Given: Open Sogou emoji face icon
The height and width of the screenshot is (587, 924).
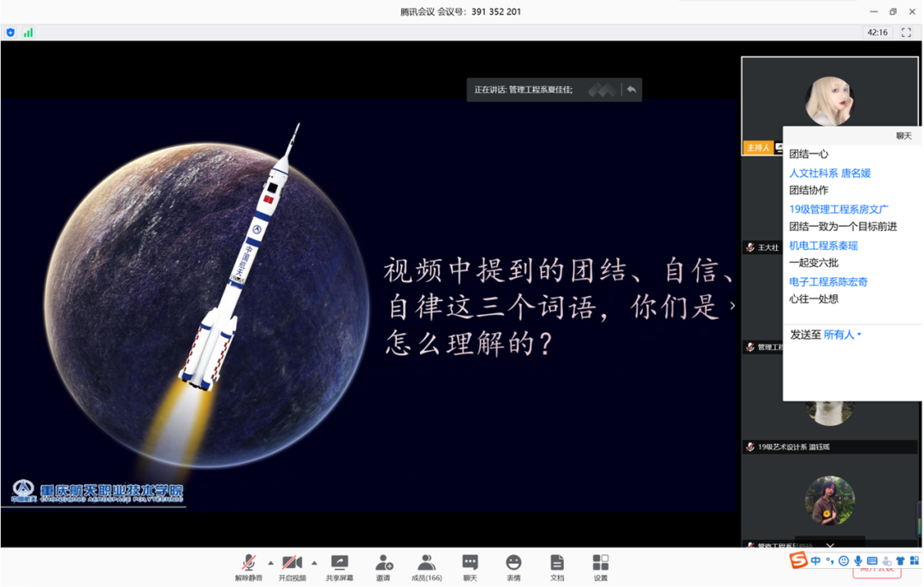Looking at the screenshot, I should [x=844, y=560].
